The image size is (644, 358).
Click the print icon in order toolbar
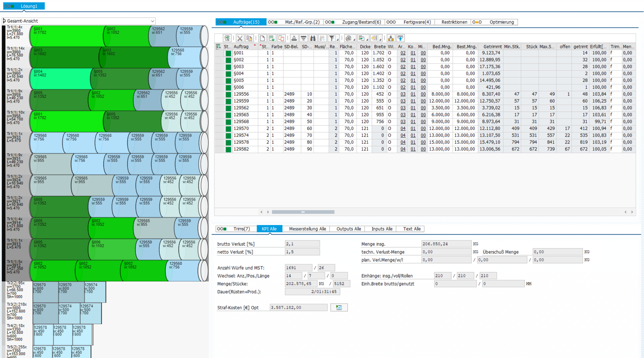348,38
